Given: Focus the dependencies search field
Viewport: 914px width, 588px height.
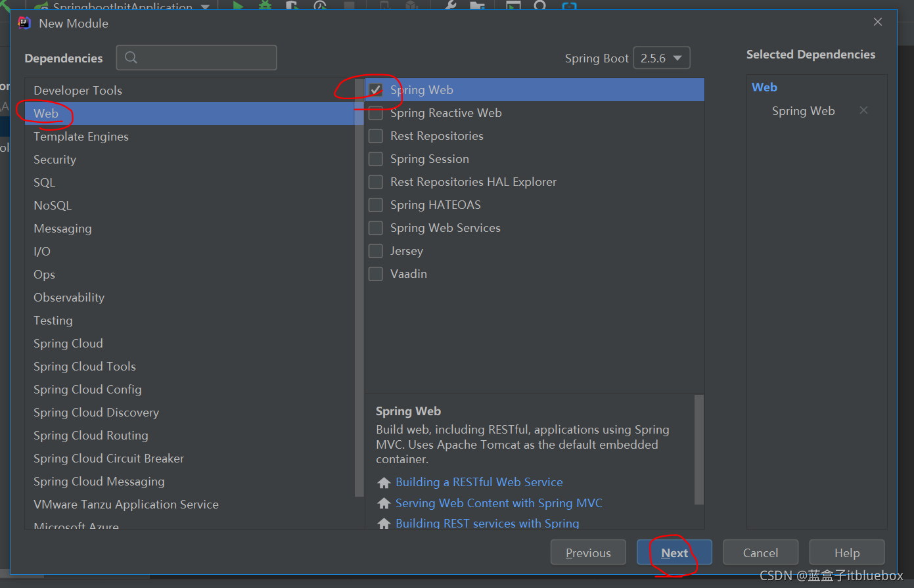Looking at the screenshot, I should pyautogui.click(x=196, y=58).
